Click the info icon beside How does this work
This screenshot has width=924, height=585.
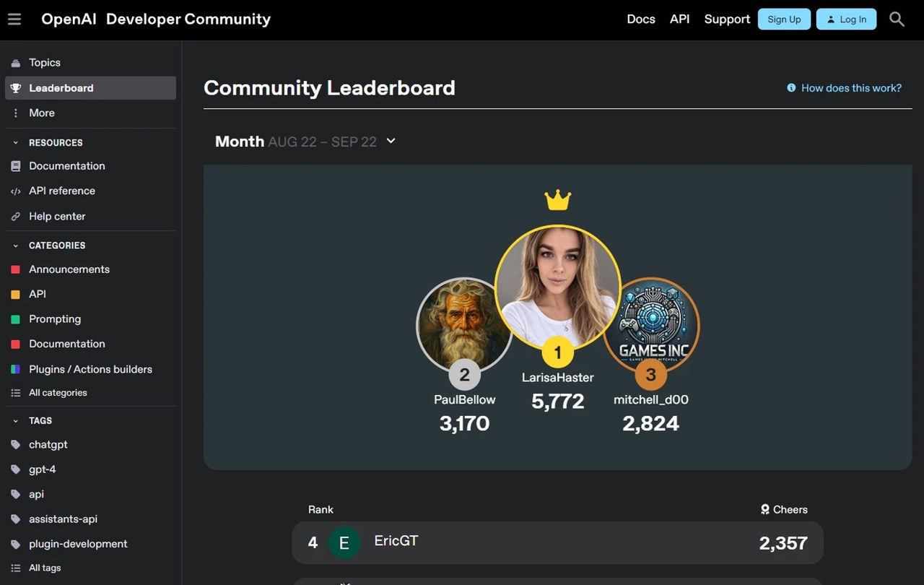[791, 88]
